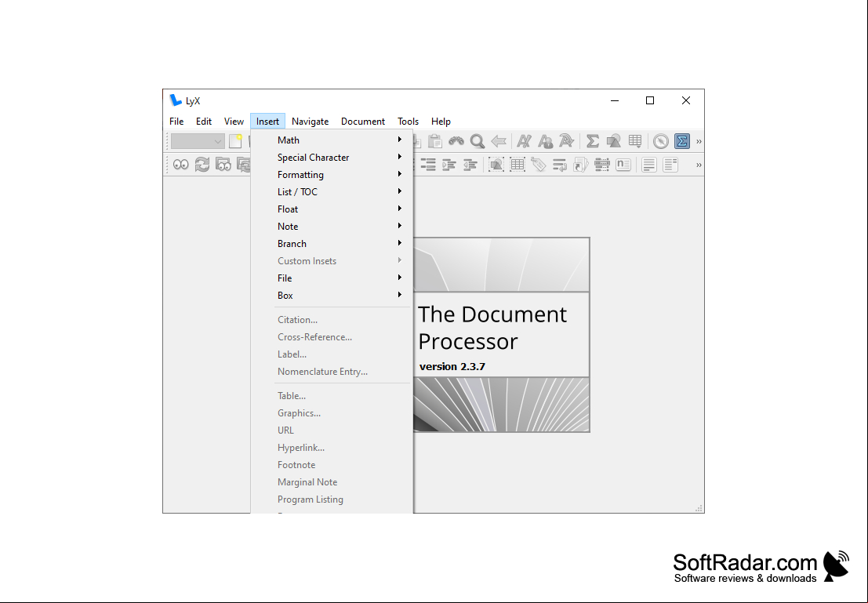This screenshot has width=868, height=603.
Task: Open the Help menu
Action: (x=441, y=122)
